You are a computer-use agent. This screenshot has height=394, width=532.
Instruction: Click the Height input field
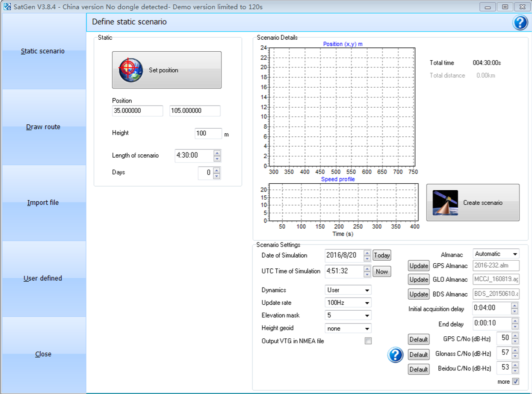click(208, 133)
